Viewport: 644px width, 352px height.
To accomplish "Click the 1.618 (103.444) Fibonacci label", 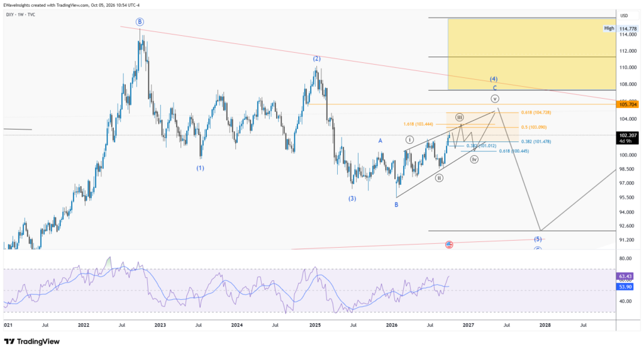I will (418, 124).
